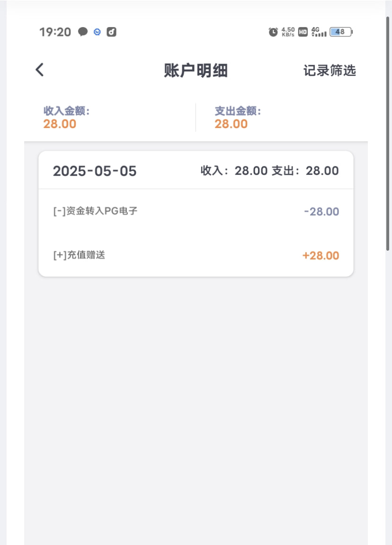Click the 4G signal strength icon
This screenshot has width=392, height=545.
coord(319,32)
